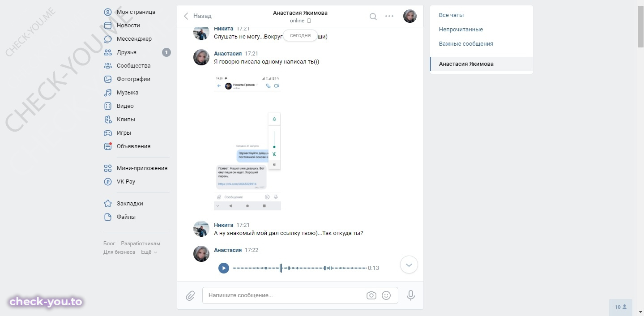Screen dimensions: 644x316
Task: Click message text 'Я говорю писала одному написал ты))'
Action: coord(267,62)
